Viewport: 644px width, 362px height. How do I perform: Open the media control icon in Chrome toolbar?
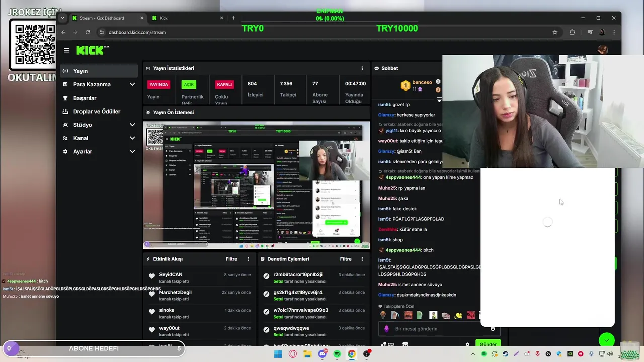click(590, 32)
